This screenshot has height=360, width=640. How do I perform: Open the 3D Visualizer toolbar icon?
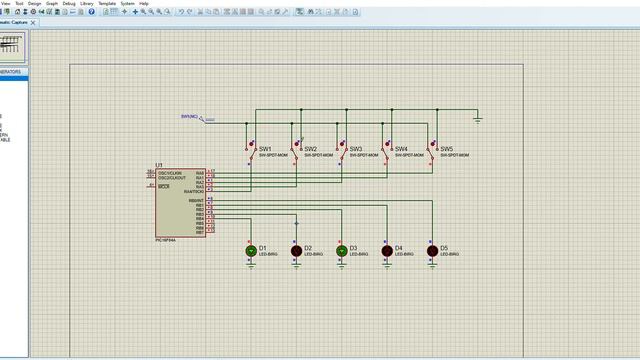[x=41, y=12]
